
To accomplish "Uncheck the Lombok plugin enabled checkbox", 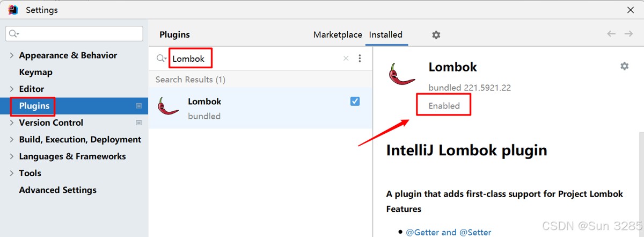I will coord(355,101).
